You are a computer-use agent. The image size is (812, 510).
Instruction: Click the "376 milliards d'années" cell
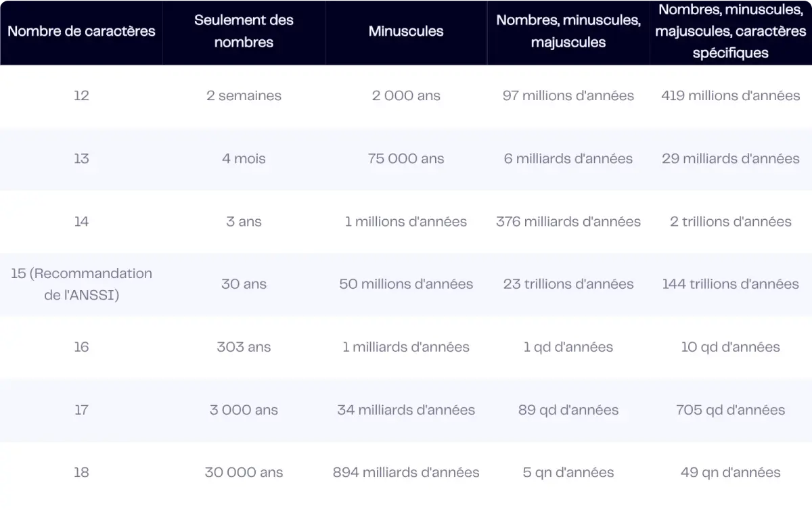pos(568,221)
